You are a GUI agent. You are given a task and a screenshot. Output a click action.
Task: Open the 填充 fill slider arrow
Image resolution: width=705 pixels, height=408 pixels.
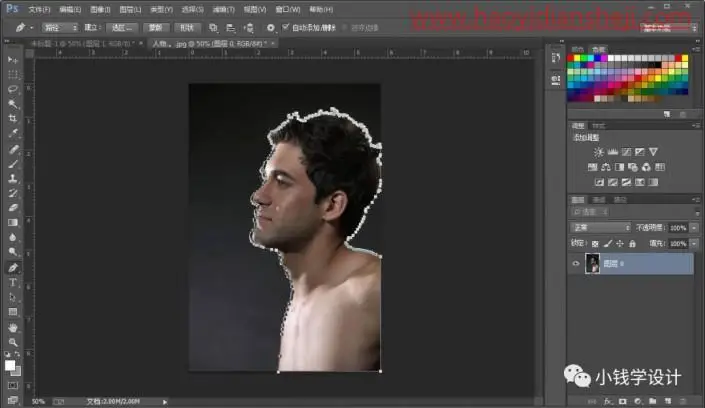pyautogui.click(x=694, y=244)
